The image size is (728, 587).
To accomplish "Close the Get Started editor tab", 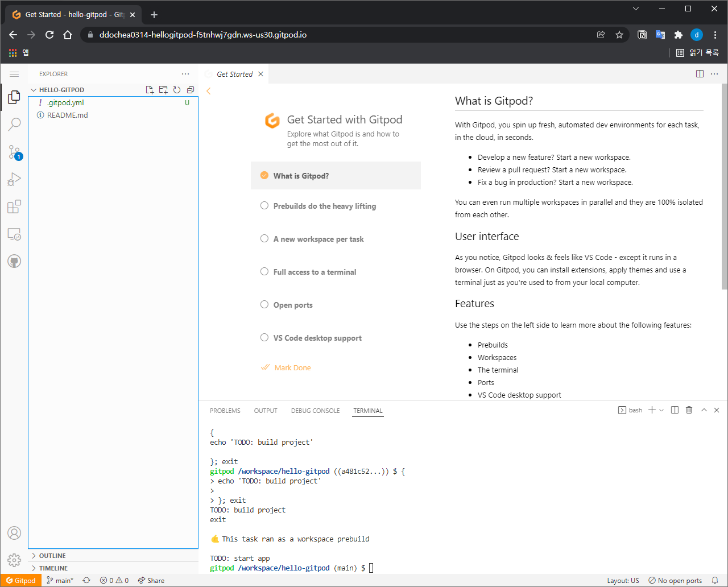I will 260,74.
